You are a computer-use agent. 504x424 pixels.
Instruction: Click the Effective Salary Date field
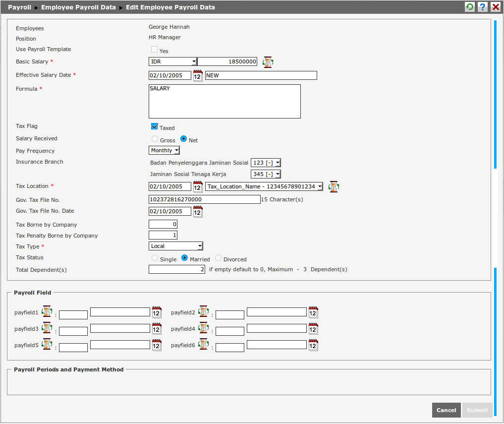[x=170, y=75]
